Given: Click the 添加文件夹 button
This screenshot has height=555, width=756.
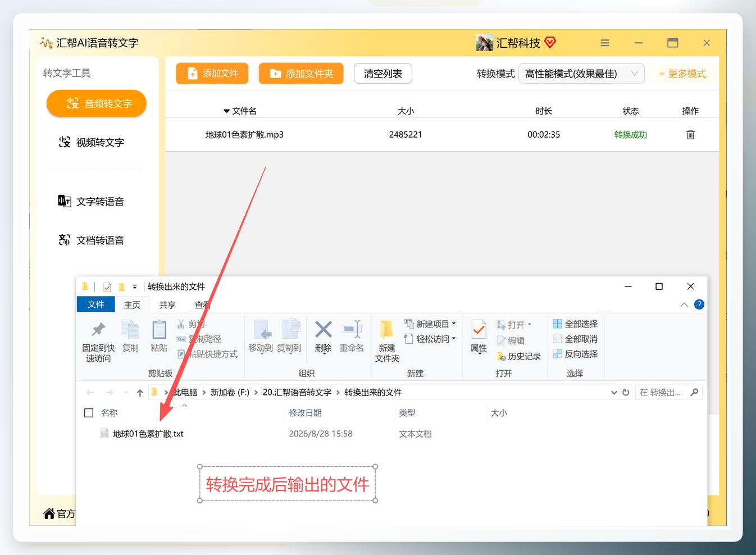Looking at the screenshot, I should [301, 74].
